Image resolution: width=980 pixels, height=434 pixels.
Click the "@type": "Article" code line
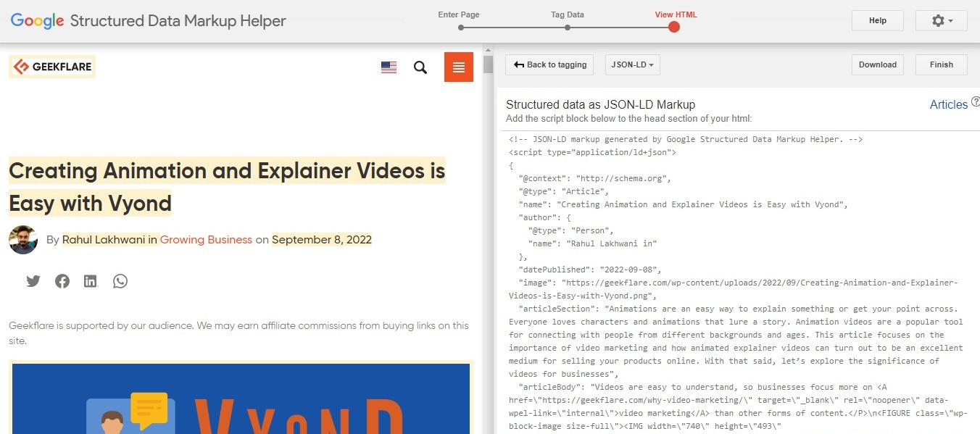click(x=563, y=191)
